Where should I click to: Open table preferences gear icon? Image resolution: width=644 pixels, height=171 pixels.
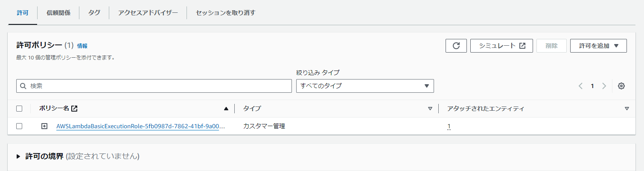[621, 86]
